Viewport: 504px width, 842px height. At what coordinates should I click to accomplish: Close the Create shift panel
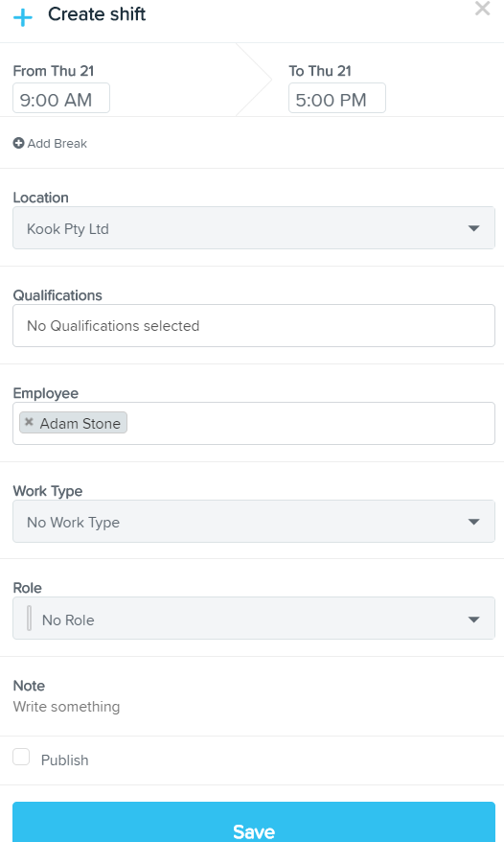click(482, 9)
